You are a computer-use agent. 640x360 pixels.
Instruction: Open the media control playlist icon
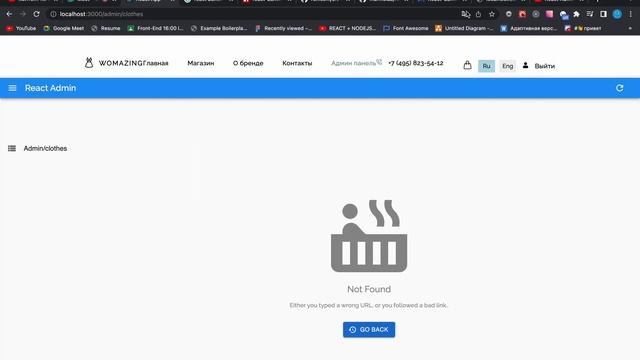pos(590,14)
